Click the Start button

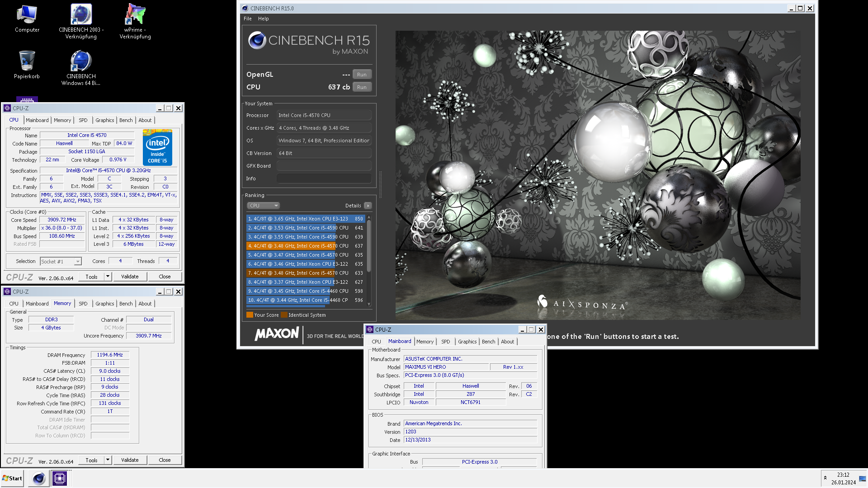(12, 479)
